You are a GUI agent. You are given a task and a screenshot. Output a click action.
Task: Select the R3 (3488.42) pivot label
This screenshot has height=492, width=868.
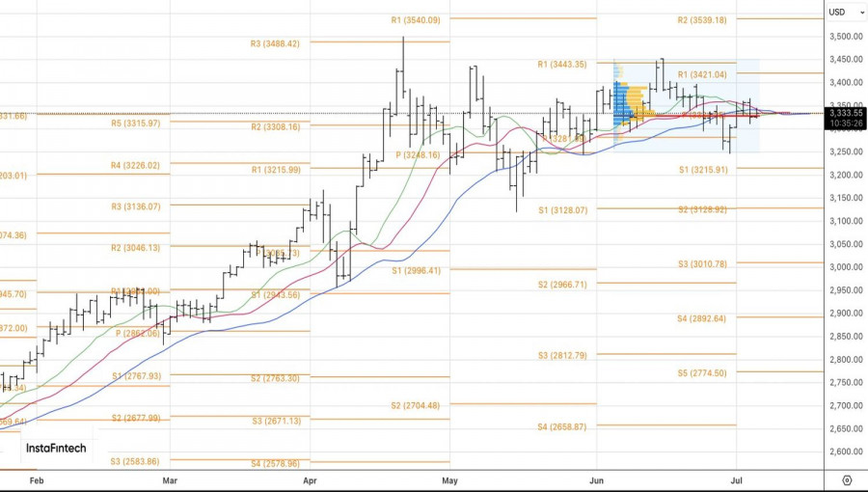[x=275, y=43]
